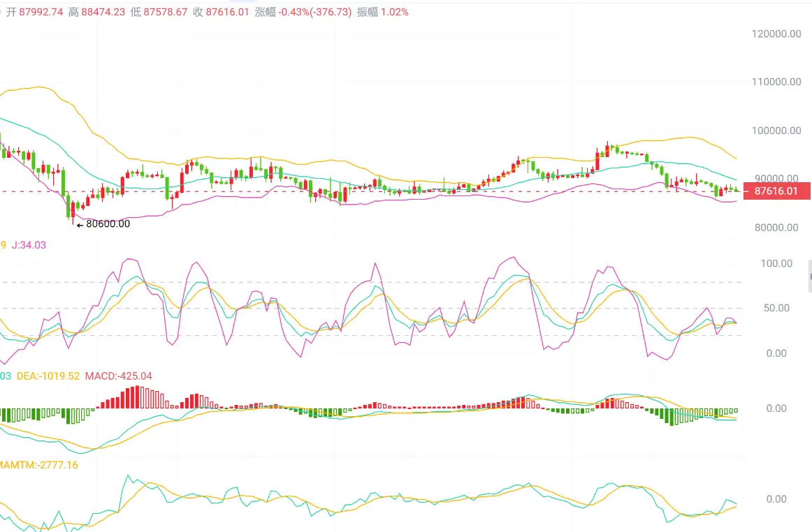
Task: Click the 0.00 label on KDJ axis
Action: click(x=776, y=353)
